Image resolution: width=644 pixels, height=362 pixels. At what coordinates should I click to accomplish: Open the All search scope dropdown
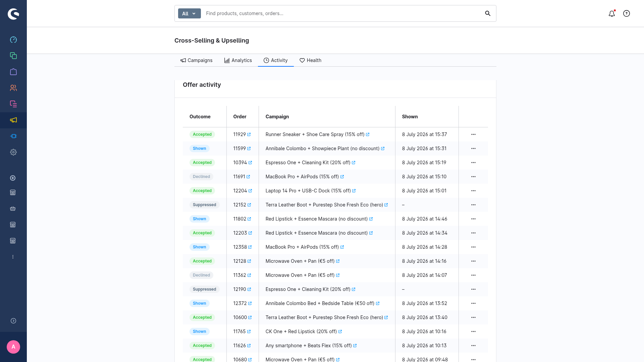[x=189, y=13]
